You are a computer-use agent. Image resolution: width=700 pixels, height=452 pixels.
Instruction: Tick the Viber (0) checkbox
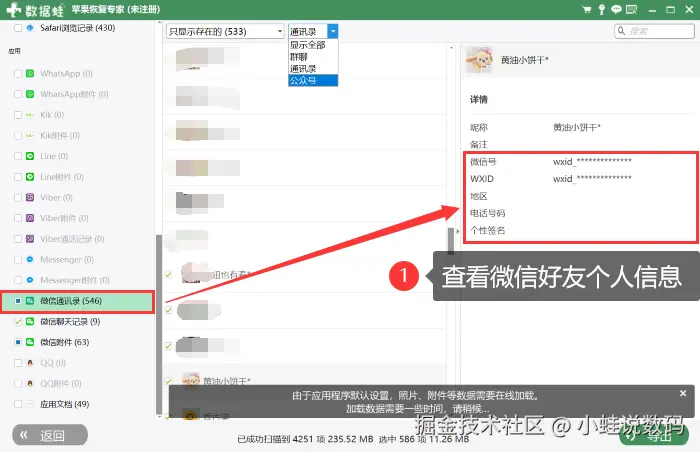click(18, 197)
